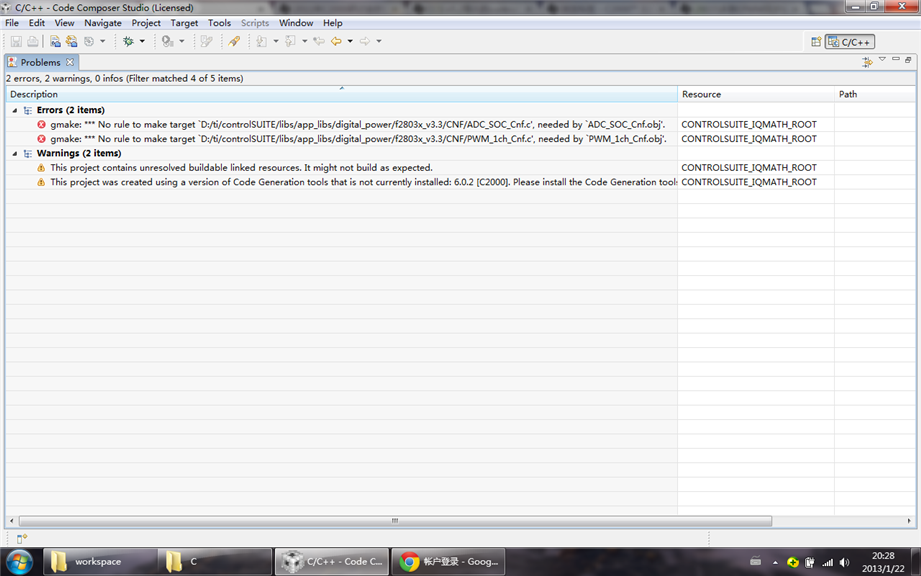Click the New CCS Project toolbar icon
This screenshot has width=921, height=576.
click(55, 41)
